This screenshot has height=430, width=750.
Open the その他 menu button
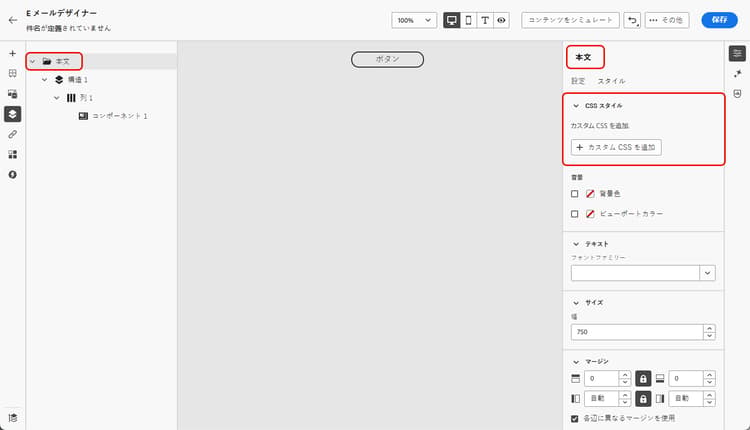[x=667, y=20]
